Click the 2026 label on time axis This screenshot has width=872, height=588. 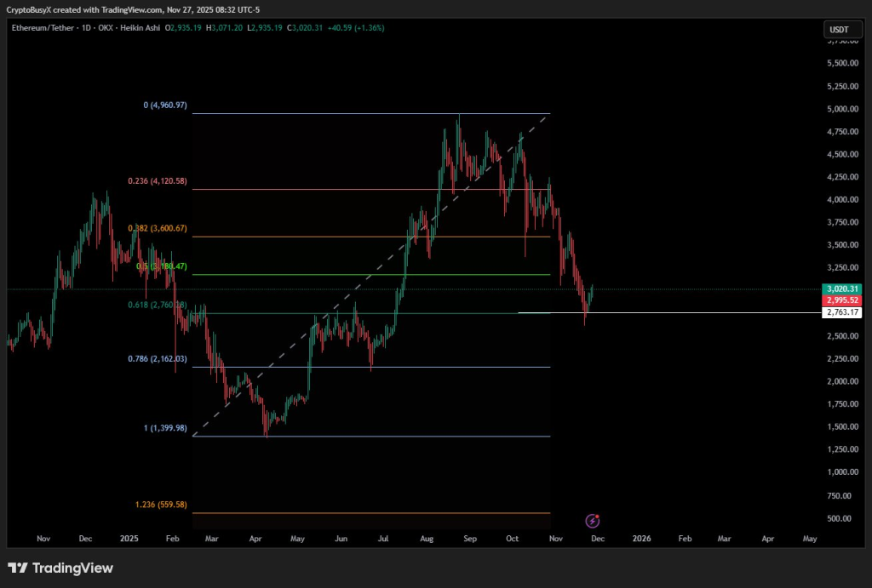(641, 539)
